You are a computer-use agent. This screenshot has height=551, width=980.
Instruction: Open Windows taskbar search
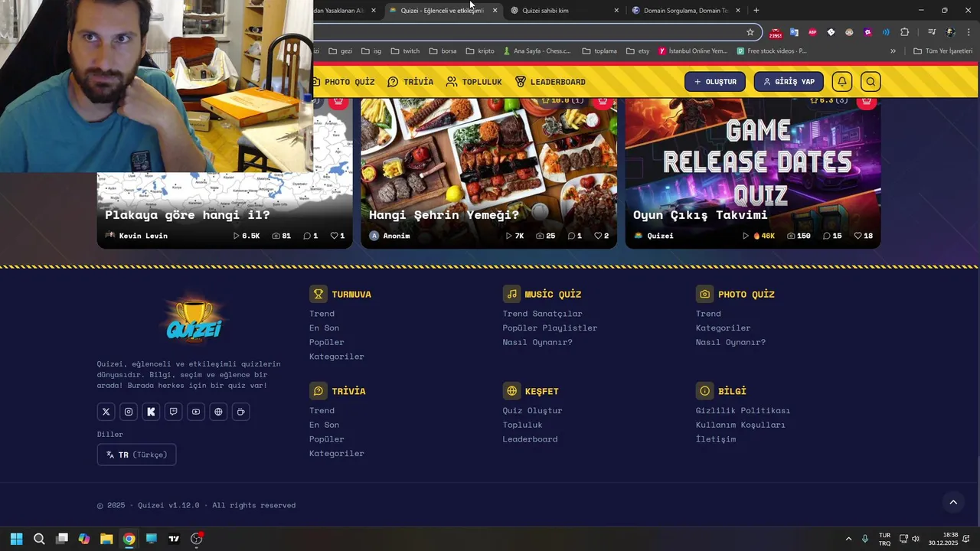(x=39, y=539)
